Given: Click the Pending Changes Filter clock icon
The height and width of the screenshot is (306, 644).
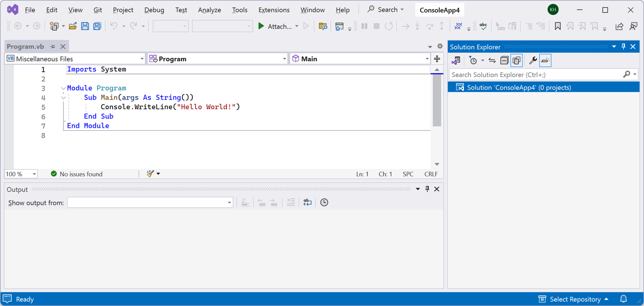Looking at the screenshot, I should point(473,60).
